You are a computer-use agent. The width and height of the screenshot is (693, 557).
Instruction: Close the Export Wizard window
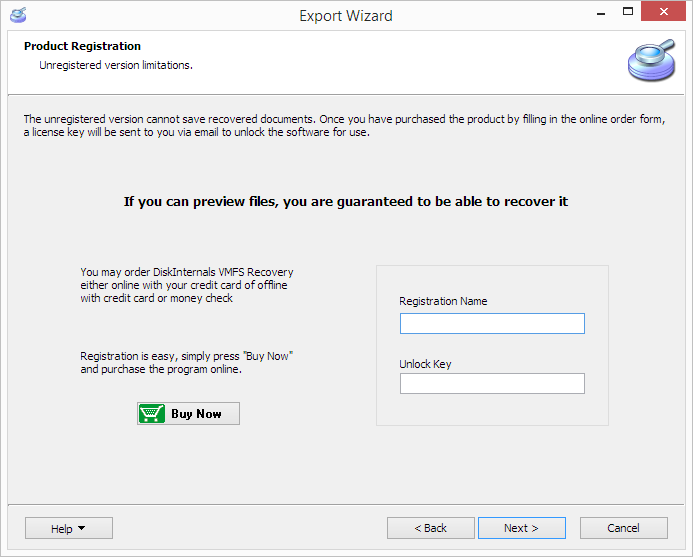(663, 11)
